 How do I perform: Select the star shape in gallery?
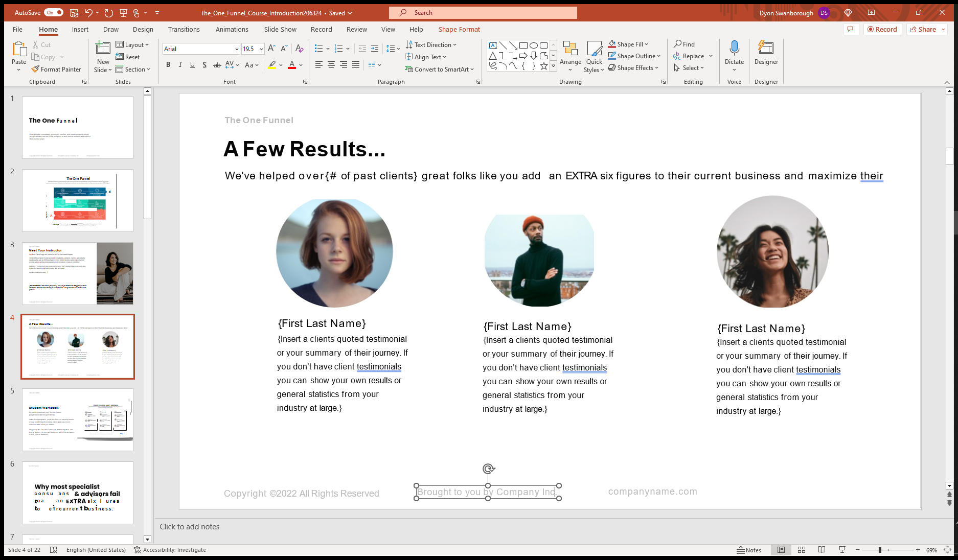pos(543,66)
